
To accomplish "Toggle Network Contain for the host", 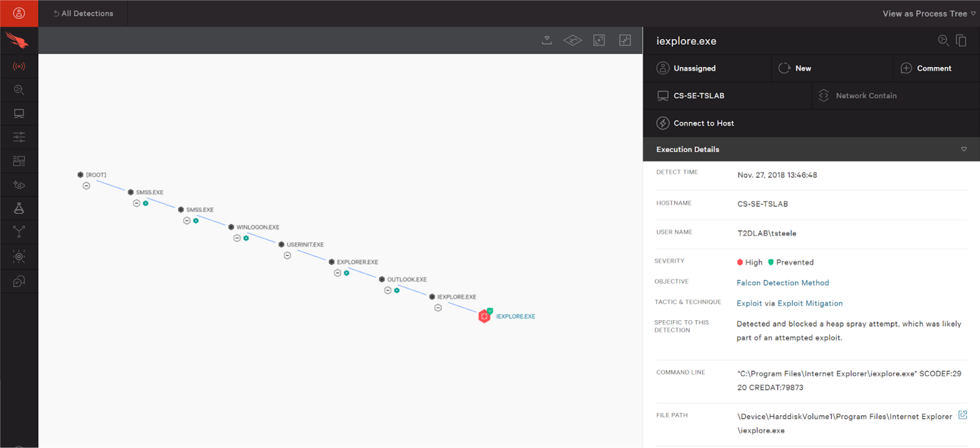I will pyautogui.click(x=857, y=96).
